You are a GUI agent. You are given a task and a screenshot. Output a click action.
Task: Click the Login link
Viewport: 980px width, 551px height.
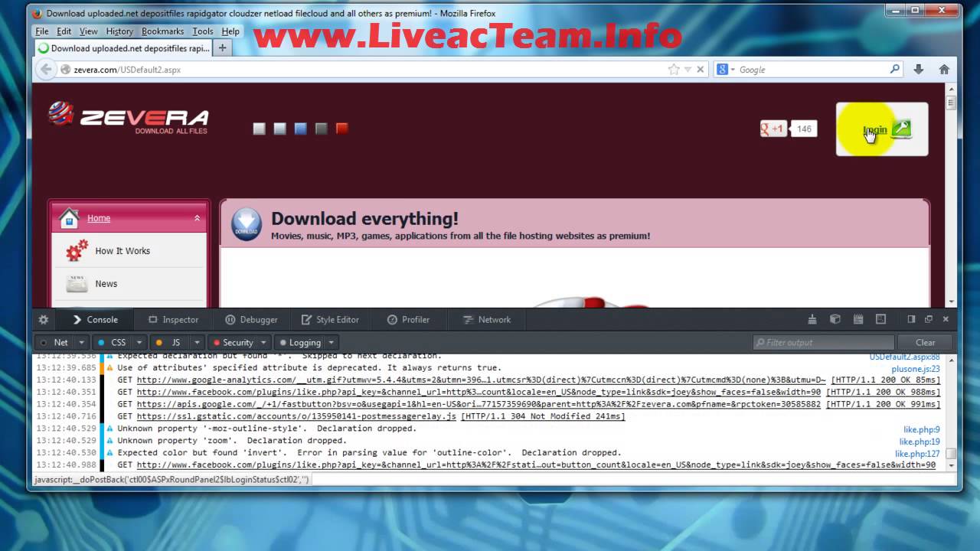pyautogui.click(x=875, y=129)
